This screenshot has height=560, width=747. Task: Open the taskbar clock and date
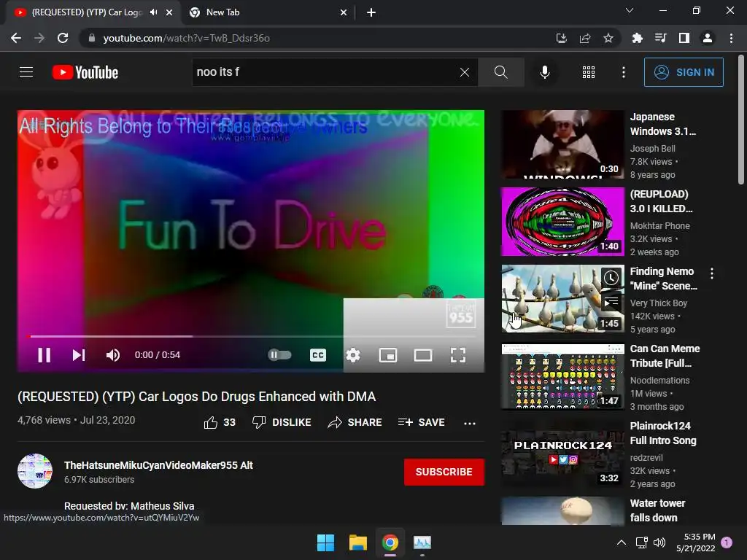coord(696,542)
